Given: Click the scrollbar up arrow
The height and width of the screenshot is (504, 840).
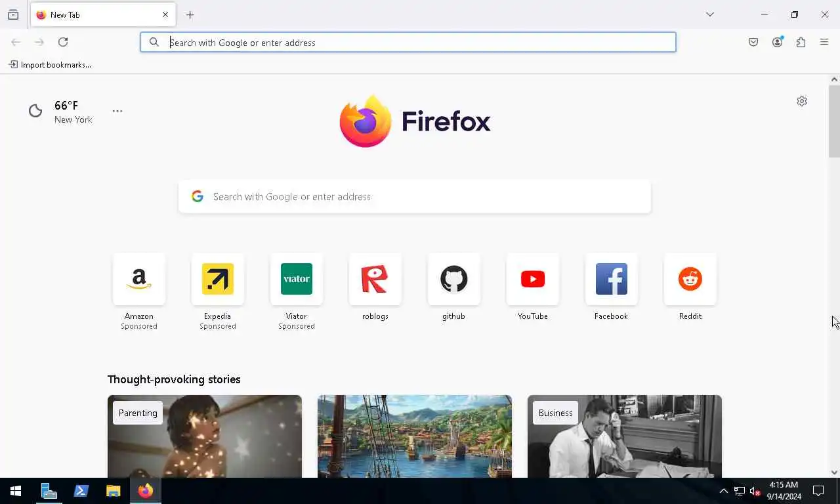Looking at the screenshot, I should (834, 79).
